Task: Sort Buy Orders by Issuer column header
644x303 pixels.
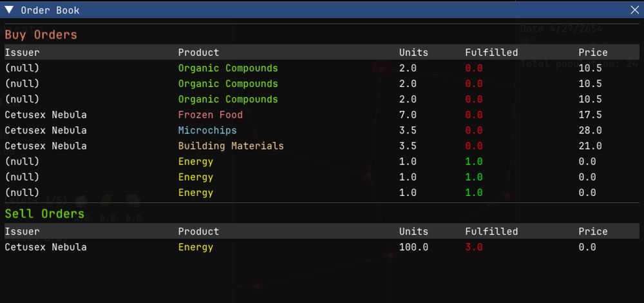Action: 22,53
